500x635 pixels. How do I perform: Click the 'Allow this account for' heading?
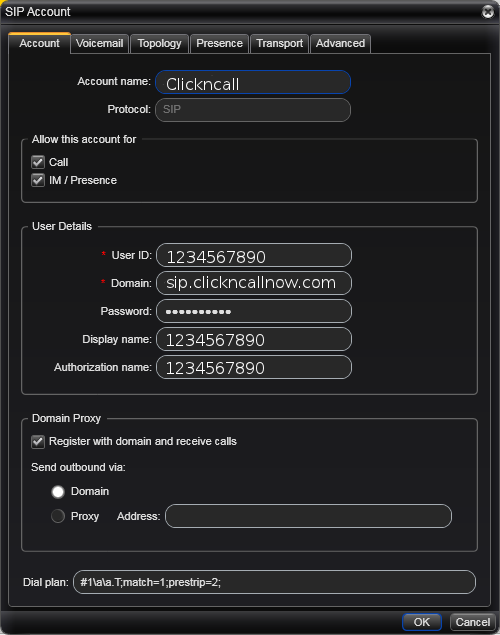pos(84,139)
